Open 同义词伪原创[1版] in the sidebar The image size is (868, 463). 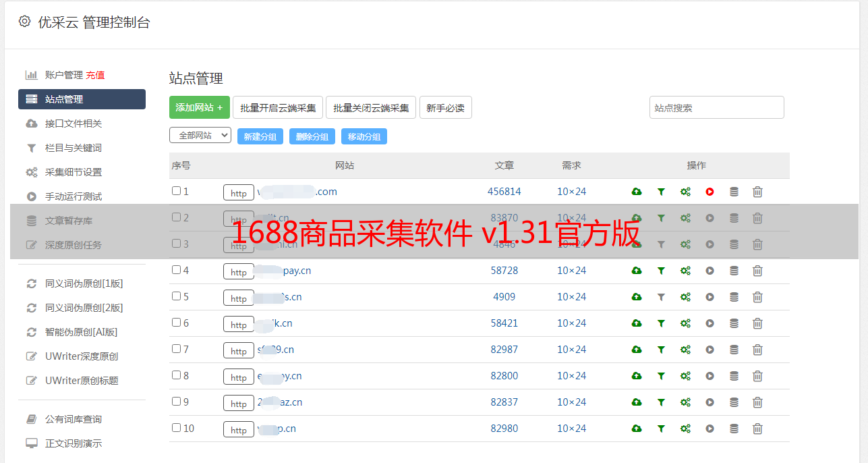pyautogui.click(x=84, y=283)
